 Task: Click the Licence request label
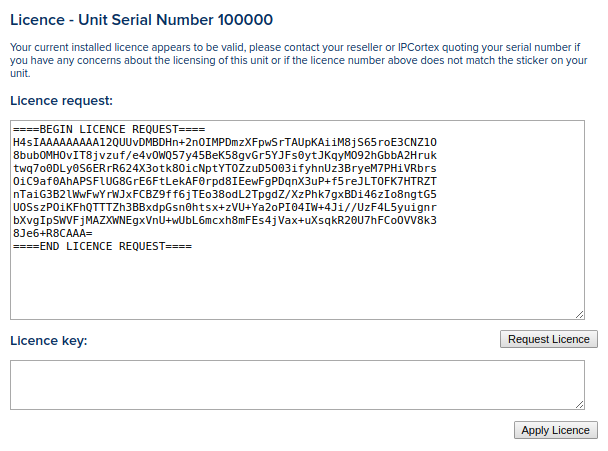tap(61, 101)
